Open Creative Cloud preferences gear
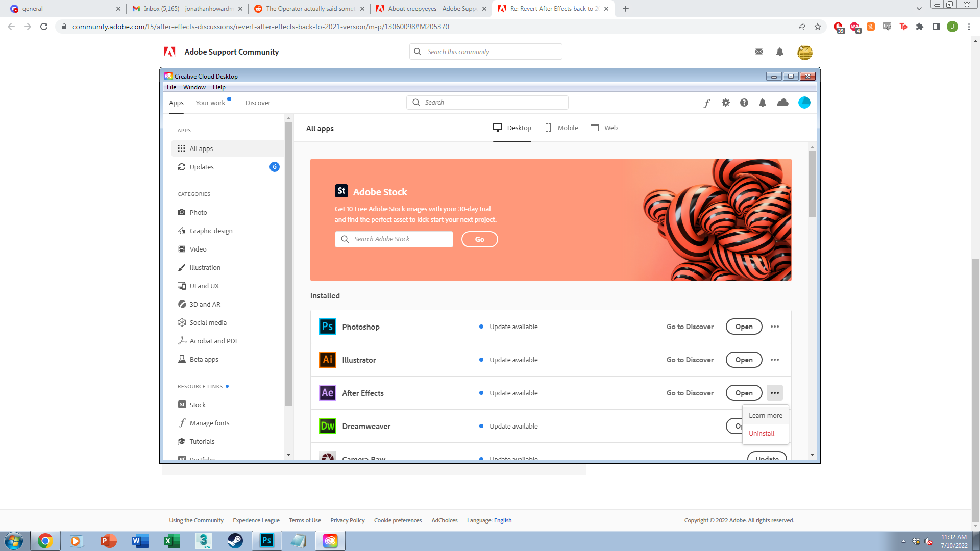The image size is (980, 551). 725,103
